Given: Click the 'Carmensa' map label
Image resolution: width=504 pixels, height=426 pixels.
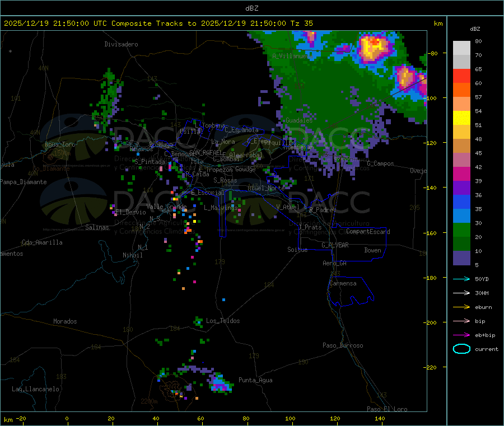Looking at the screenshot, I should 343,283.
